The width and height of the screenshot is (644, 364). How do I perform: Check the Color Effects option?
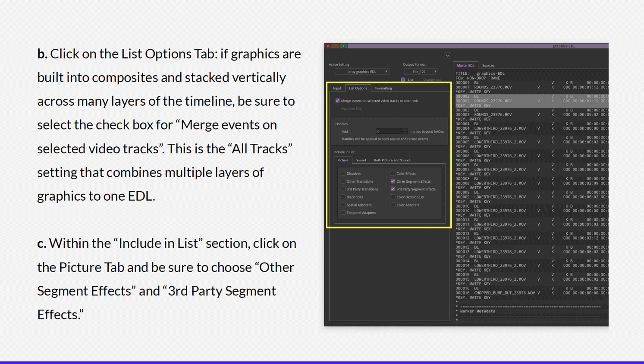[x=393, y=174]
